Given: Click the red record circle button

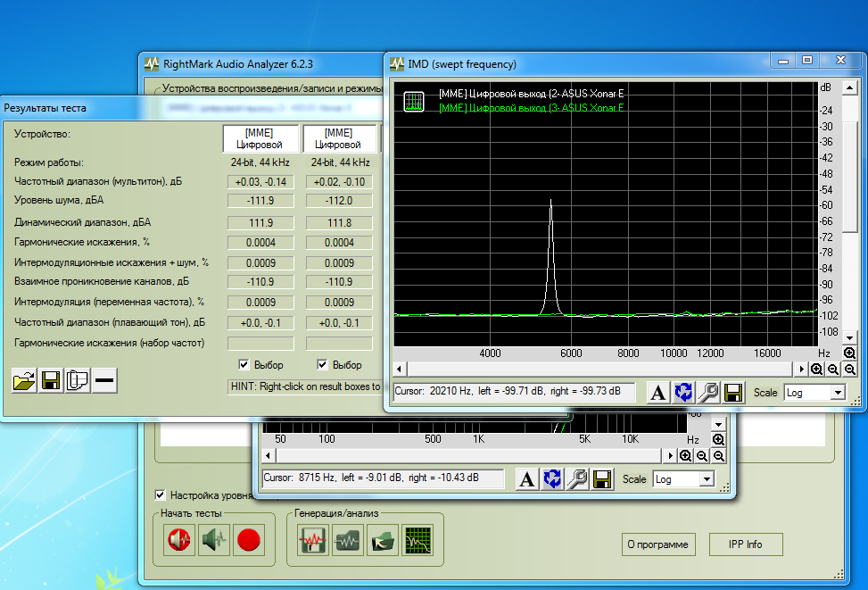Looking at the screenshot, I should [249, 540].
